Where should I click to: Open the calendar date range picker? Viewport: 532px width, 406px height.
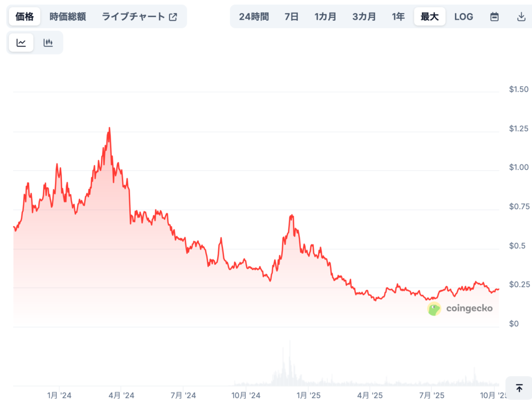[495, 17]
